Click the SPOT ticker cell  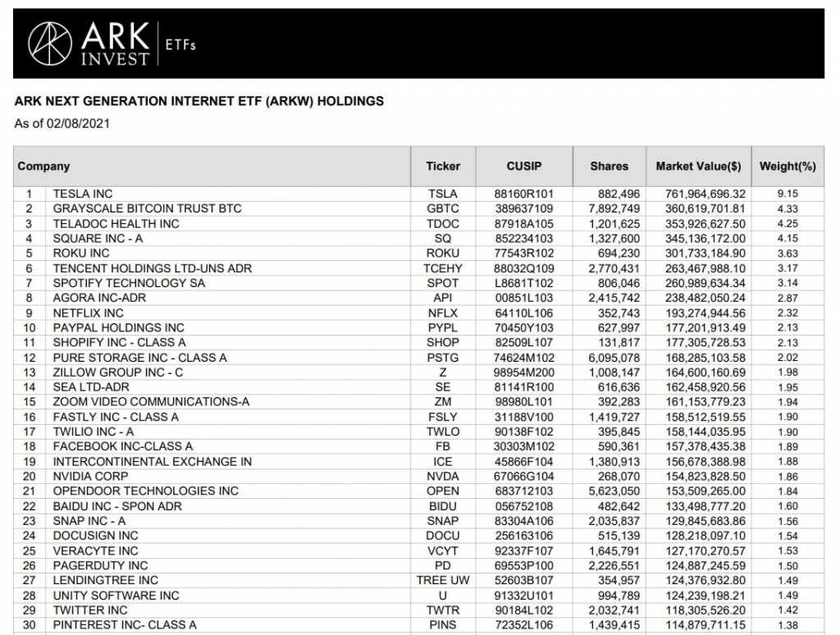[x=443, y=283]
